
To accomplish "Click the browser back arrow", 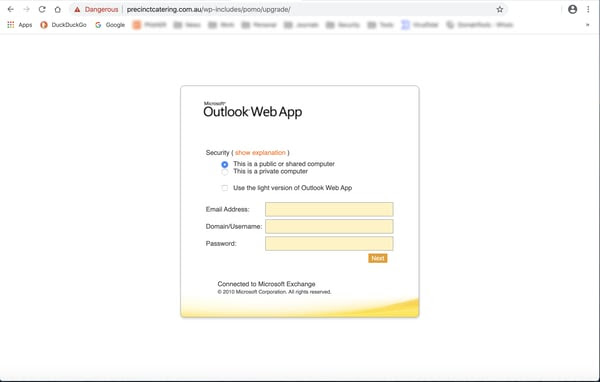I will [11, 9].
